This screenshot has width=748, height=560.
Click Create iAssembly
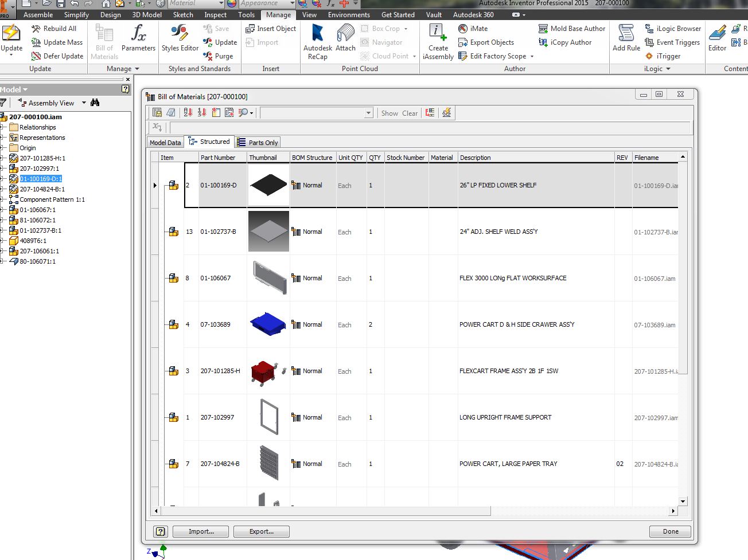coord(438,41)
